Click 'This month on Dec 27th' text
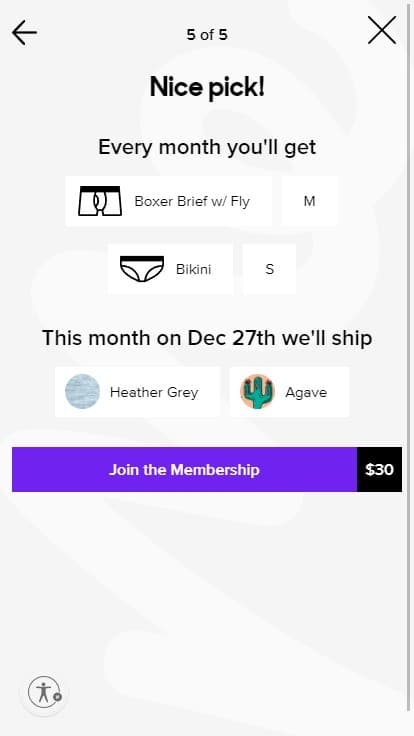414x736 pixels. click(158, 338)
